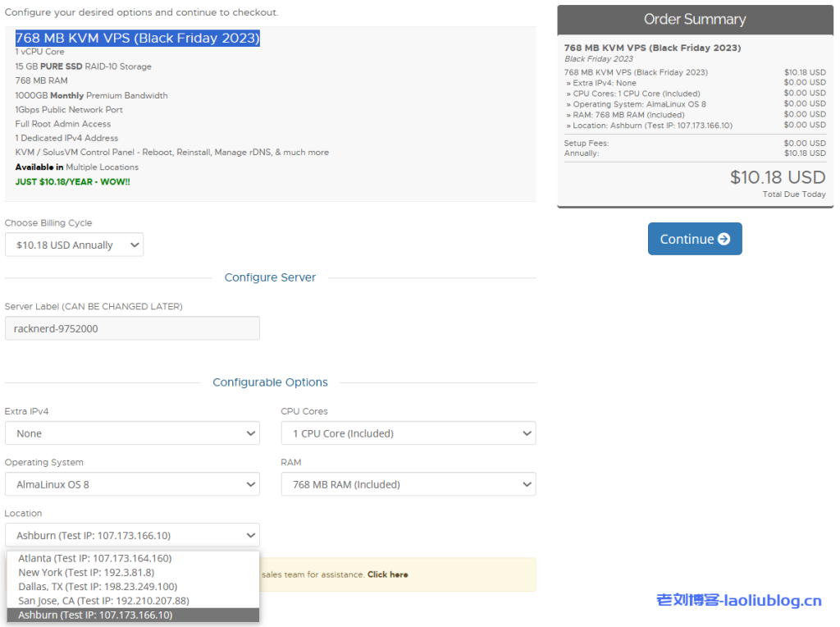Click the arrow icon inside Continue
Image resolution: width=840 pixels, height=627 pixels.
[724, 239]
